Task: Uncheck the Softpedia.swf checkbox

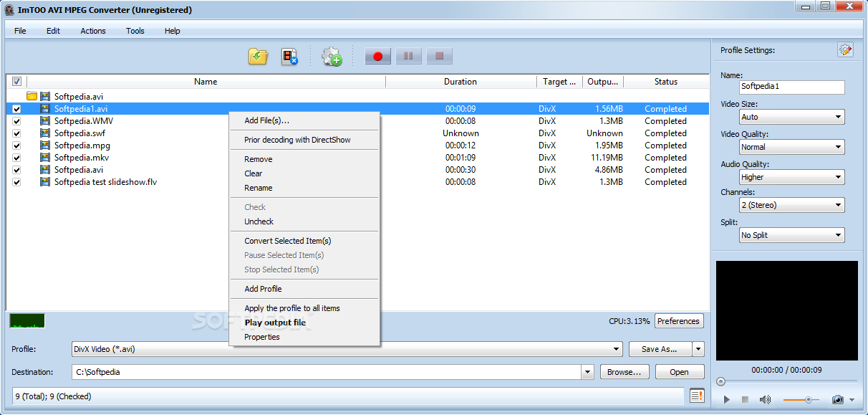Action: click(x=16, y=133)
